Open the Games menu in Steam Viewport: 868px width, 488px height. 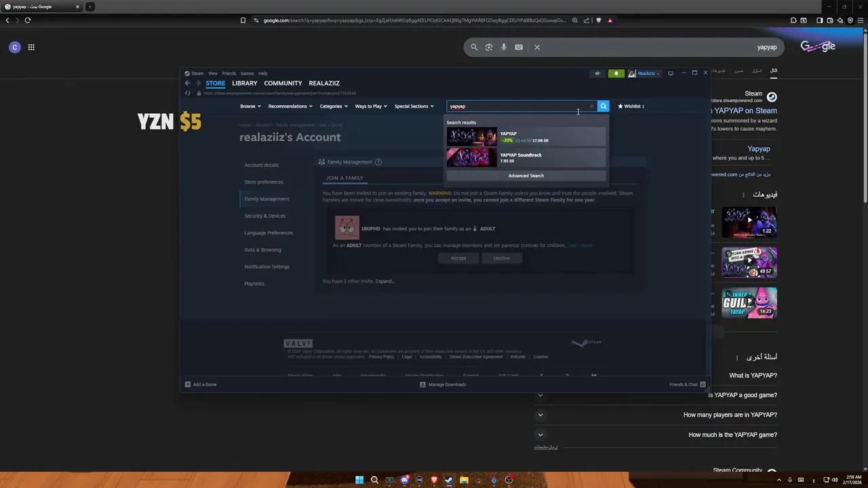(247, 73)
